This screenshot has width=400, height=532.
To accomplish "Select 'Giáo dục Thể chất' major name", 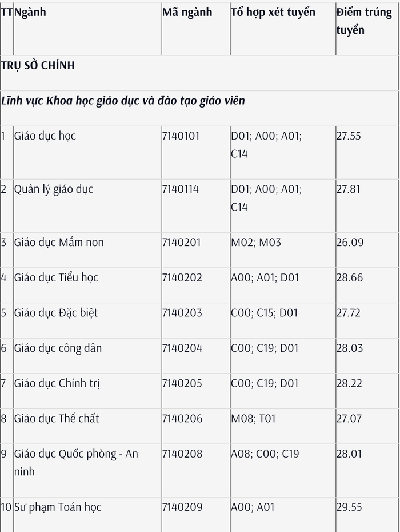I will pyautogui.click(x=57, y=419).
